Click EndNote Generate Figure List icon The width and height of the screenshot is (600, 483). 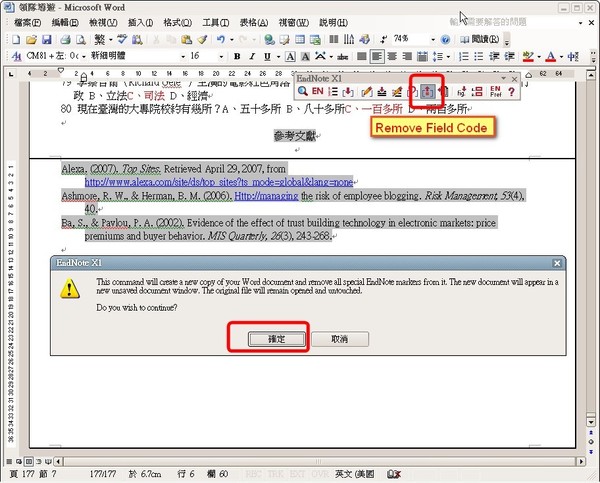click(477, 91)
